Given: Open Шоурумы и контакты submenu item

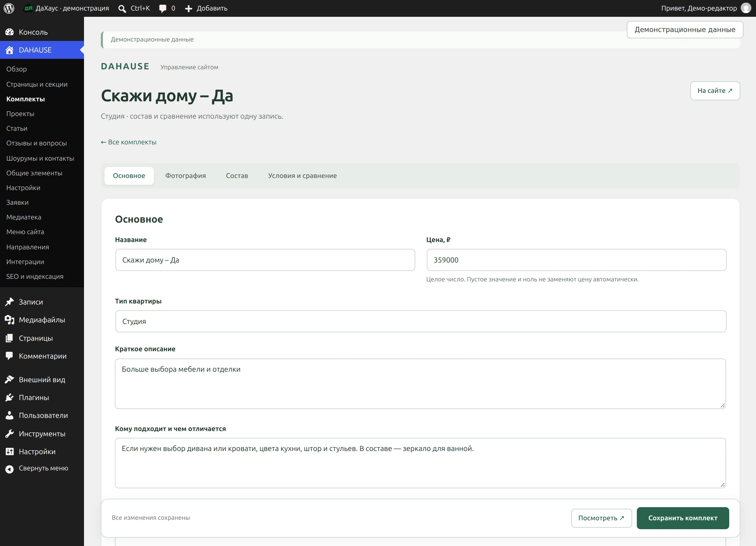Looking at the screenshot, I should tap(40, 158).
